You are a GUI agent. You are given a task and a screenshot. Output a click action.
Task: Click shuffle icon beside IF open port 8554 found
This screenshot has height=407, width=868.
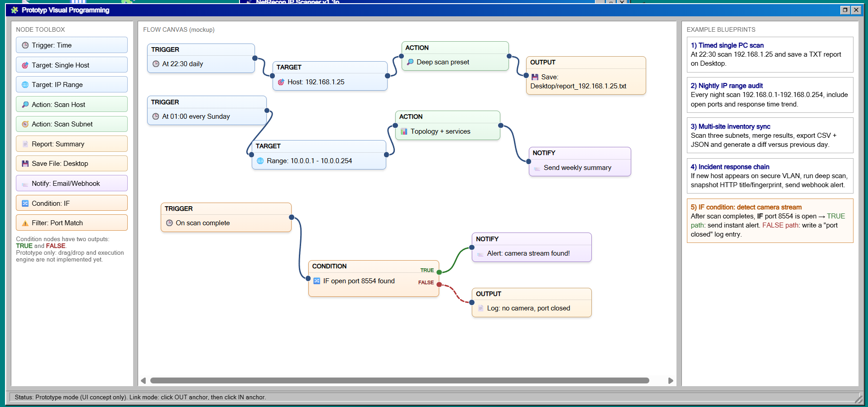[x=317, y=281]
